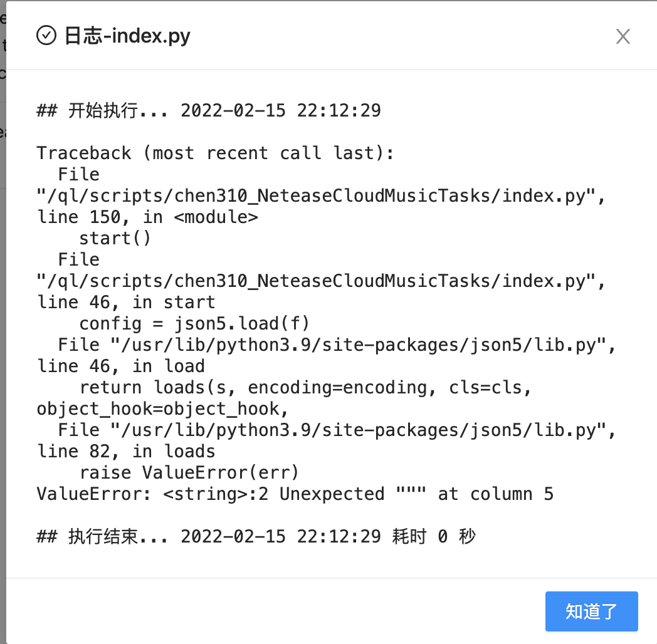Select the raise ValueError(err) line

coord(188,472)
